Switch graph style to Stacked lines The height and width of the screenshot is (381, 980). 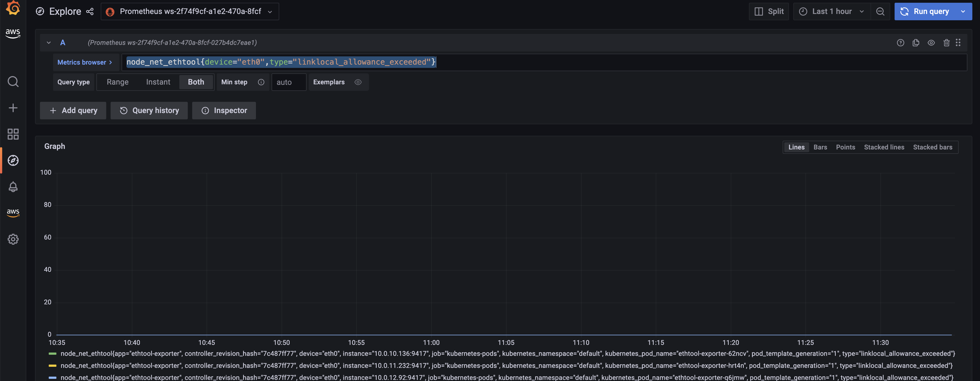click(884, 147)
